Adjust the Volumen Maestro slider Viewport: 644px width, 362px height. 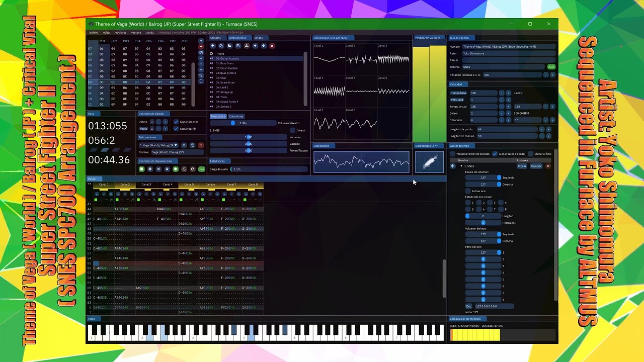pos(243,123)
